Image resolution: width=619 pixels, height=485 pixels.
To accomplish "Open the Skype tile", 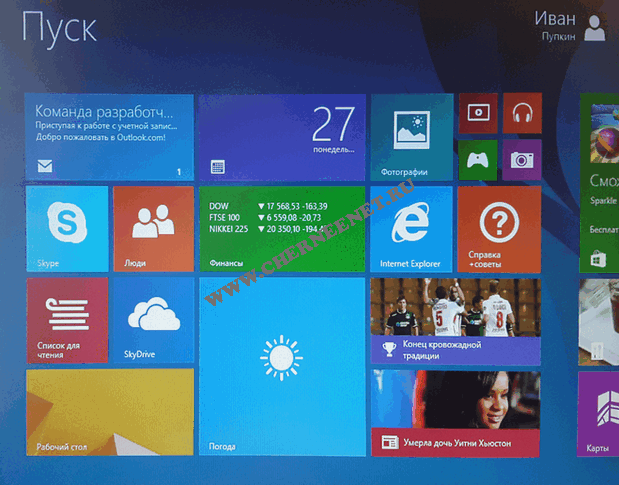I will pos(67,229).
